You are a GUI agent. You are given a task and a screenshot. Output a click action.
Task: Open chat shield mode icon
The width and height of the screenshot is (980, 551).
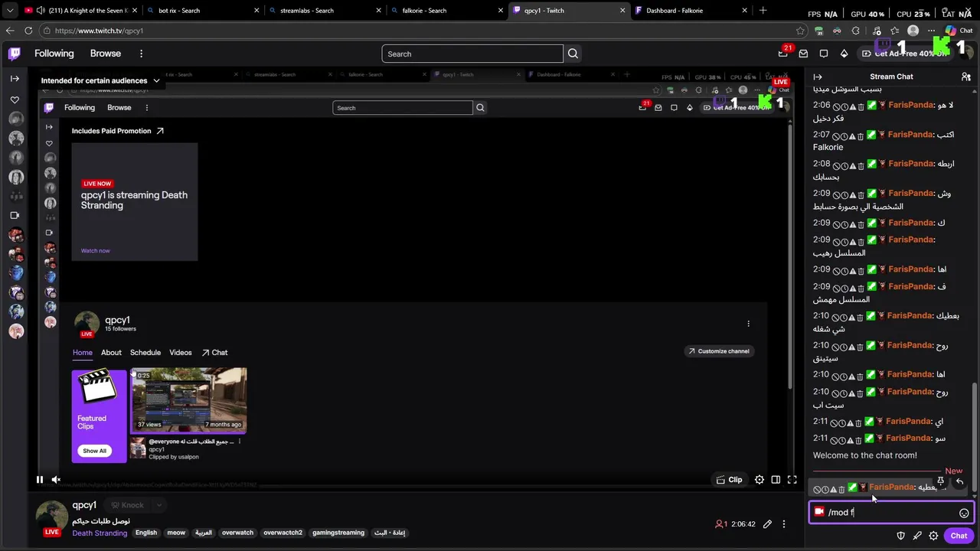pyautogui.click(x=901, y=536)
